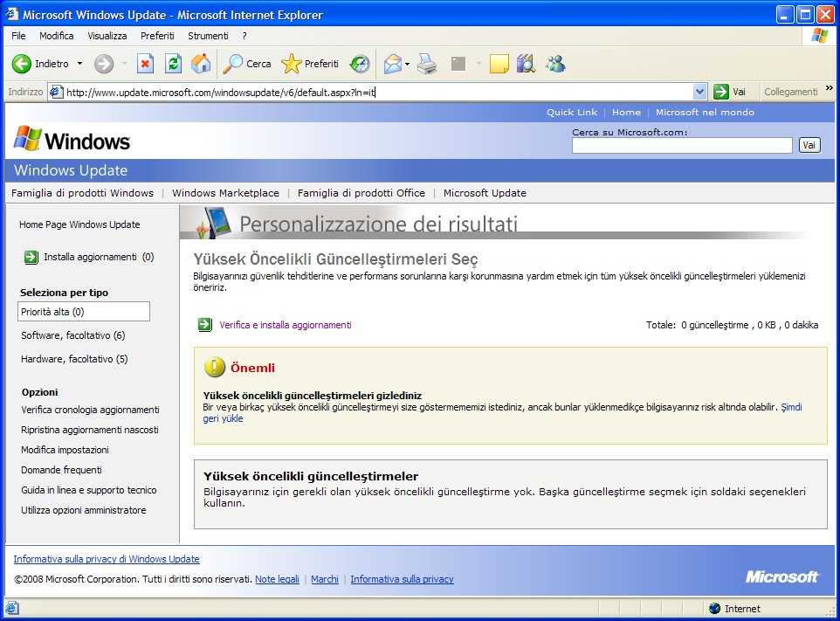Open the Strumenti menu

point(208,36)
